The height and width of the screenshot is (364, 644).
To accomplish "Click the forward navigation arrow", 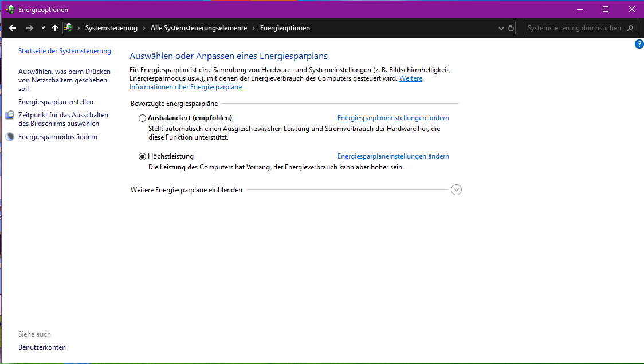I will pyautogui.click(x=30, y=28).
